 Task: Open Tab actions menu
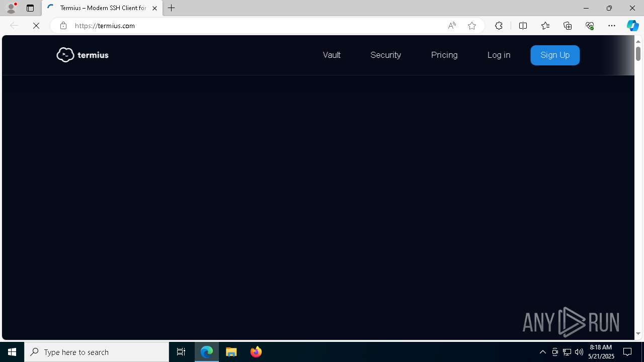(30, 8)
